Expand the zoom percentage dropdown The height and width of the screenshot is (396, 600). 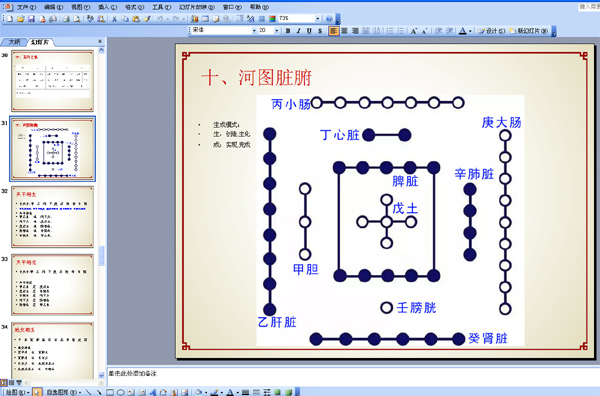point(318,18)
